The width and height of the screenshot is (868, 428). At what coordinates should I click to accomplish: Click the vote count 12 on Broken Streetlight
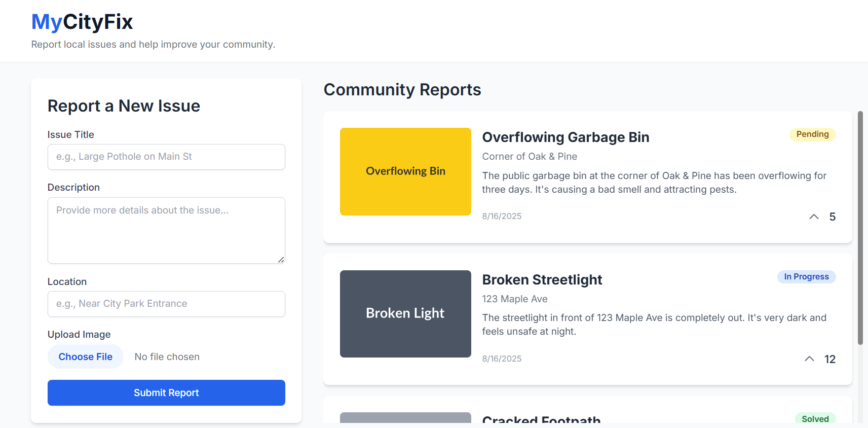[x=829, y=360]
